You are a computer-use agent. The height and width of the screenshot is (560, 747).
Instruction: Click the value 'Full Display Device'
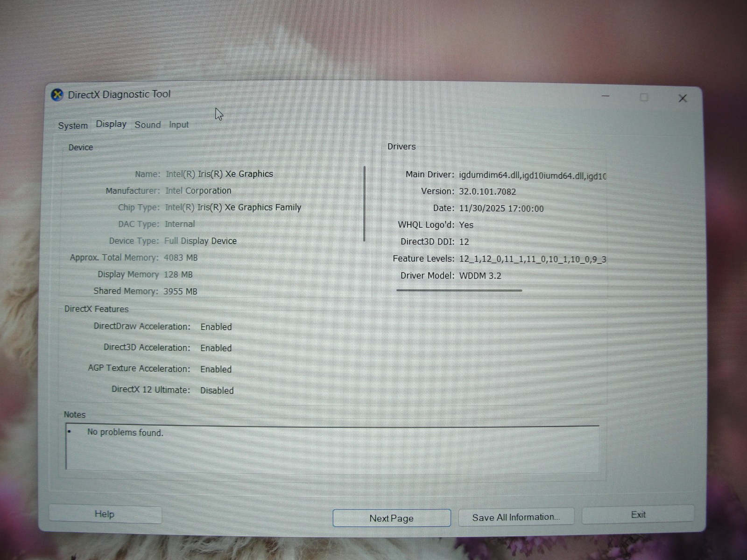[x=200, y=241]
